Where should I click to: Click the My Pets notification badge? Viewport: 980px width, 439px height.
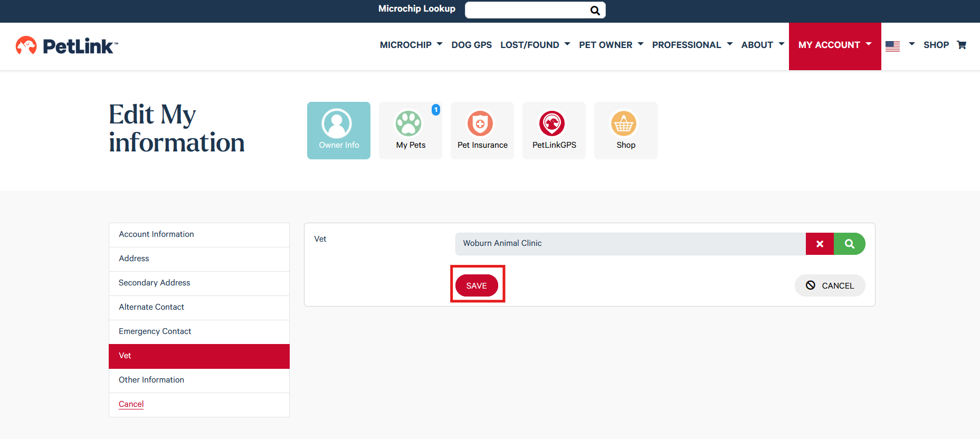[436, 110]
